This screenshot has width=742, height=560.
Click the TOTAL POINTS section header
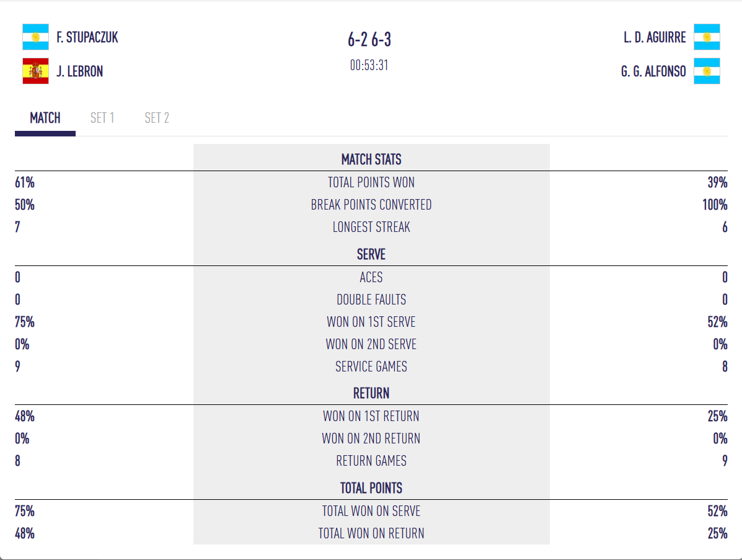[371, 488]
